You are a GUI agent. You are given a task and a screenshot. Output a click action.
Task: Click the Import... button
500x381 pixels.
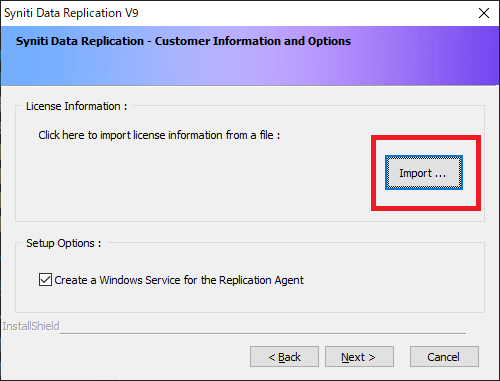click(424, 173)
